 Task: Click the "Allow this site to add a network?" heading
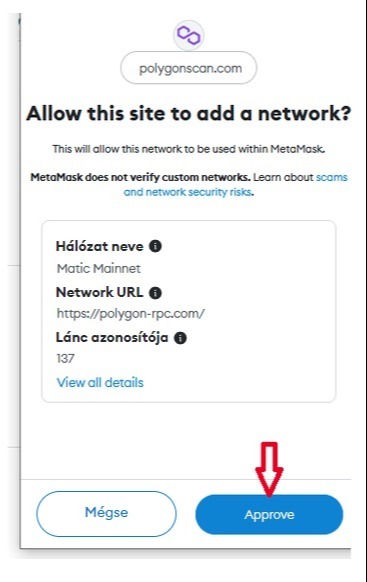189,113
